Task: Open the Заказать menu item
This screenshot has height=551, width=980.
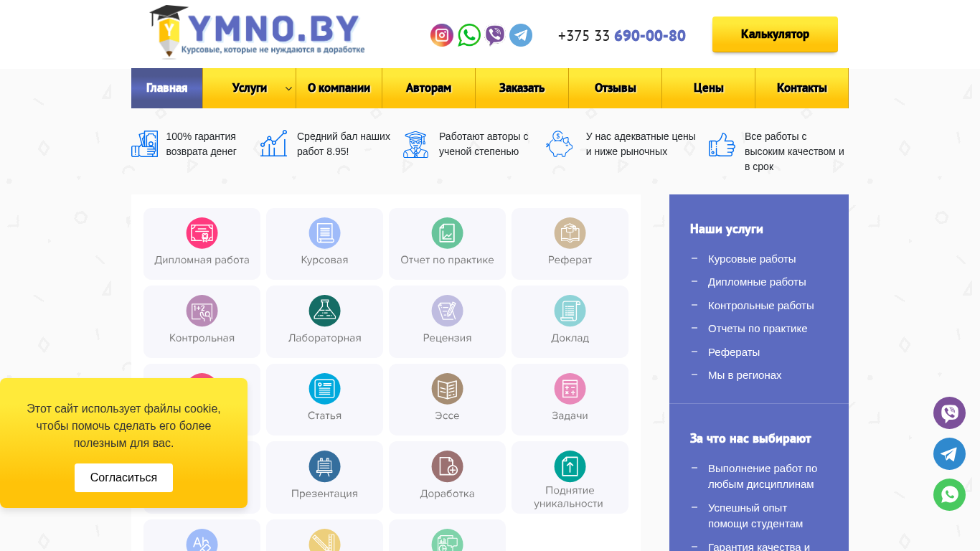Action: point(522,88)
